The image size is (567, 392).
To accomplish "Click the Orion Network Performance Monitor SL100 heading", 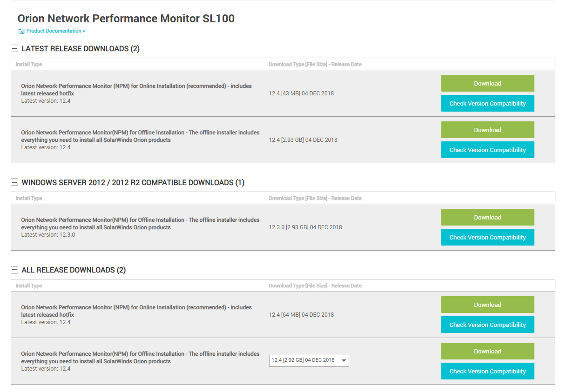I will click(x=126, y=19).
